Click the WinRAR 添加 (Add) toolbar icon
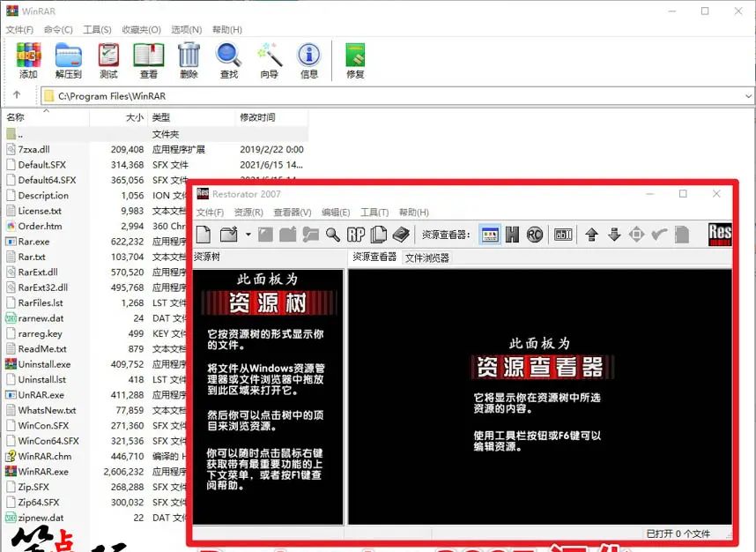This screenshot has width=756, height=552. (x=28, y=60)
